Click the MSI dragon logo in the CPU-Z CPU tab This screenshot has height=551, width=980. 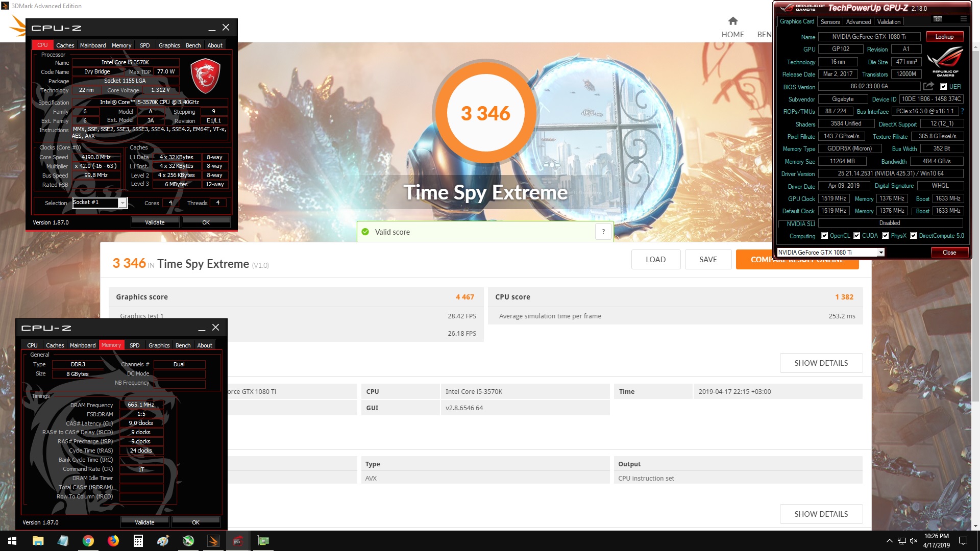205,76
